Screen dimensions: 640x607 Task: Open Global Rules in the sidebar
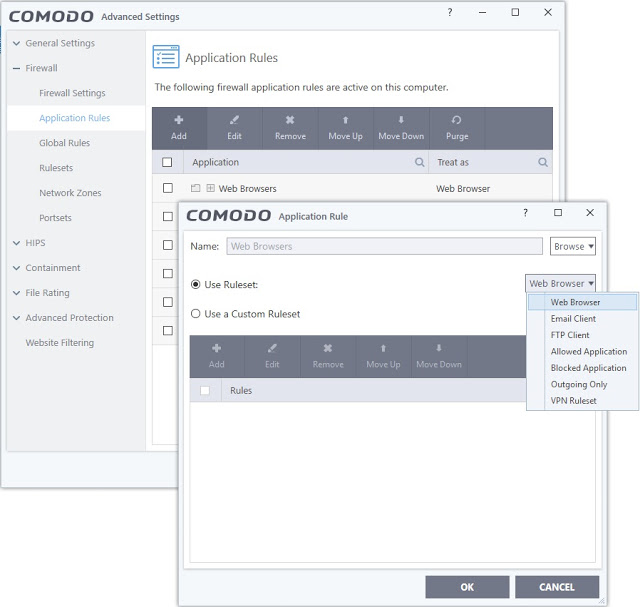click(x=64, y=143)
